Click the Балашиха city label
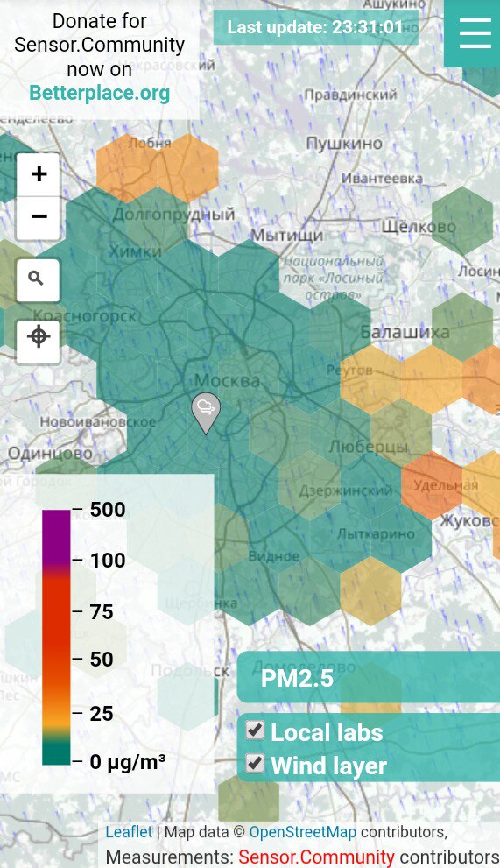Viewport: 500px width, 868px height. pyautogui.click(x=405, y=332)
